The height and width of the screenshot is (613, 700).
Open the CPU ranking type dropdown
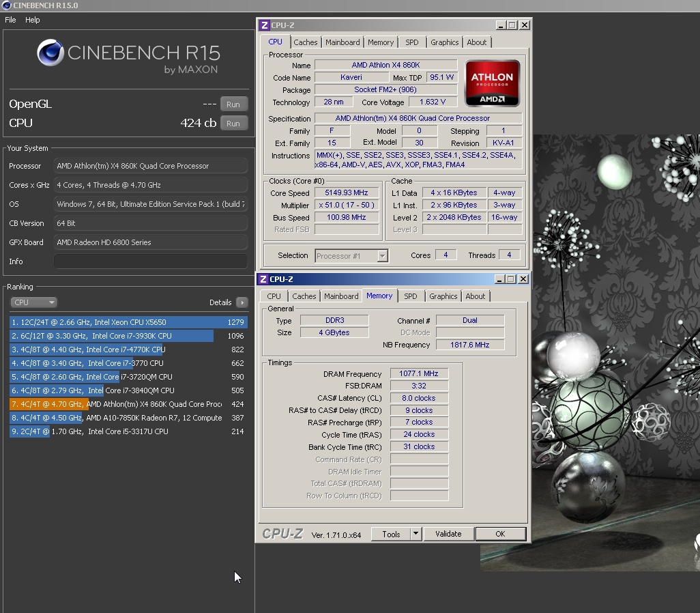point(33,302)
